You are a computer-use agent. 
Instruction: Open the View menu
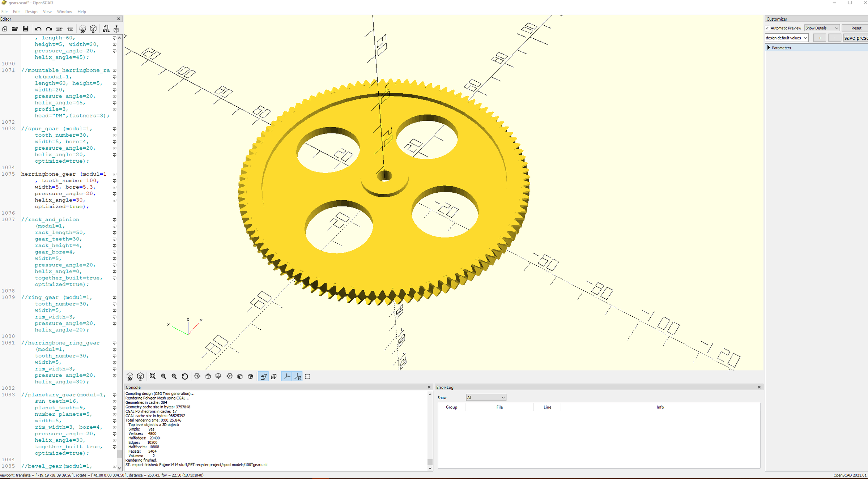coord(47,12)
